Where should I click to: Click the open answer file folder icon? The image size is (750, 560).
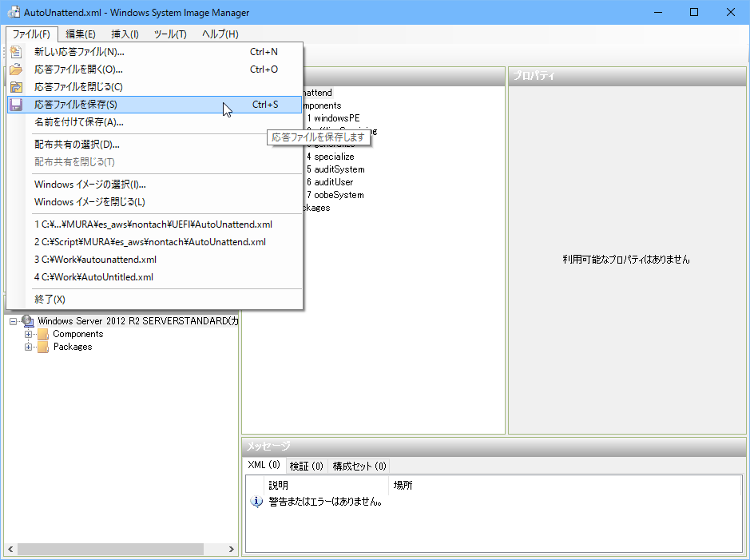pos(16,70)
